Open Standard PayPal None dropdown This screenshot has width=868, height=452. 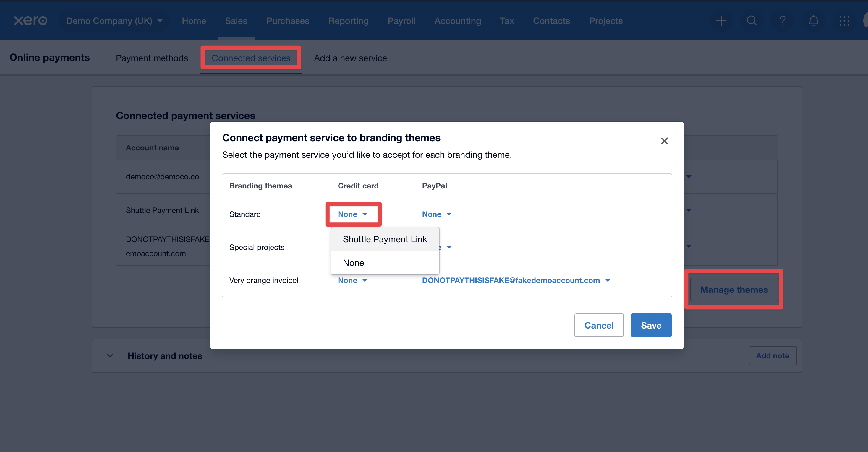pos(437,214)
